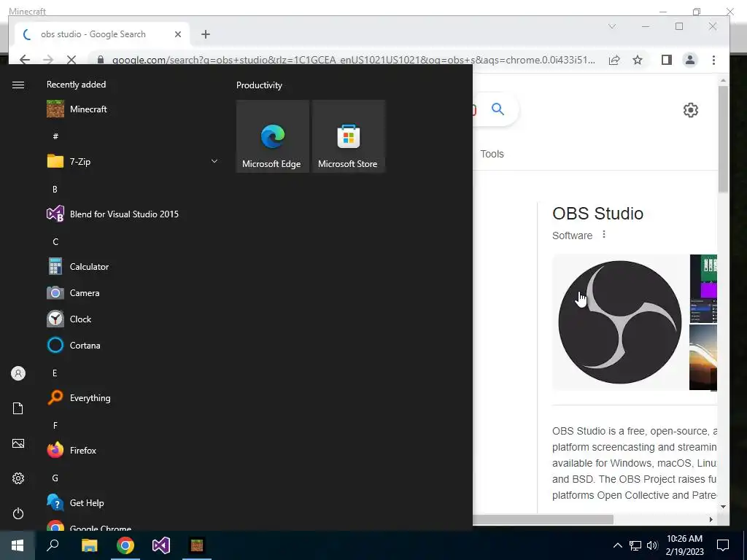The image size is (747, 560).
Task: Select the obs studio Google Search tab
Action: (x=102, y=34)
